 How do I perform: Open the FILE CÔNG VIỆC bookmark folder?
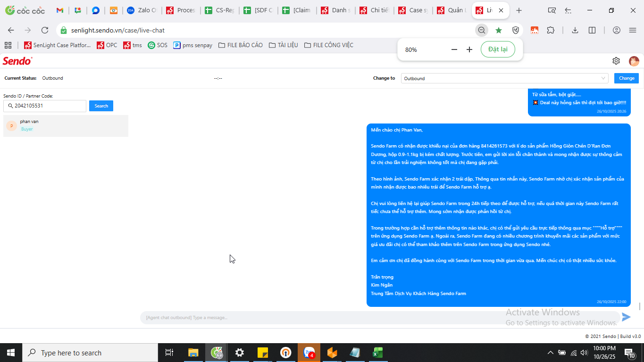[329, 45]
